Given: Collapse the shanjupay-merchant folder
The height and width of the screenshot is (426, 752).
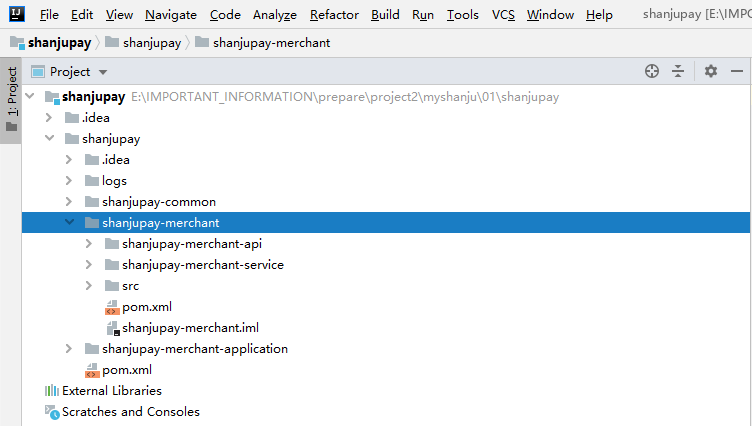Looking at the screenshot, I should tap(69, 223).
